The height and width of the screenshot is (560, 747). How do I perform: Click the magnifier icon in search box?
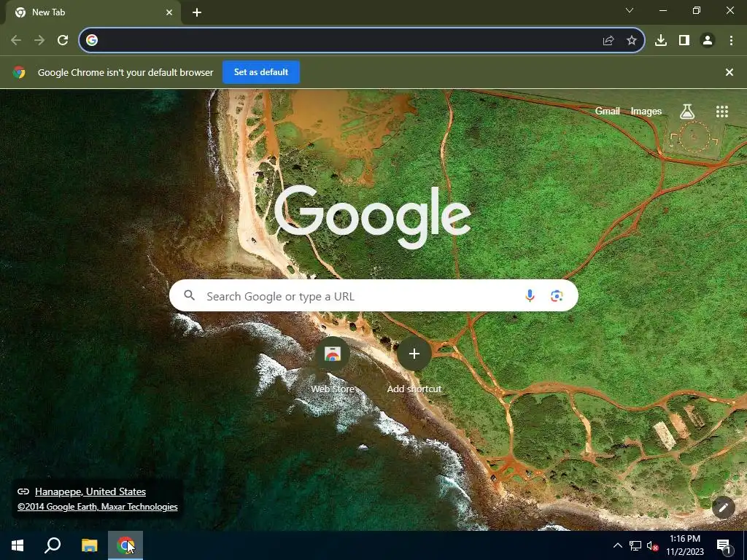coord(190,296)
